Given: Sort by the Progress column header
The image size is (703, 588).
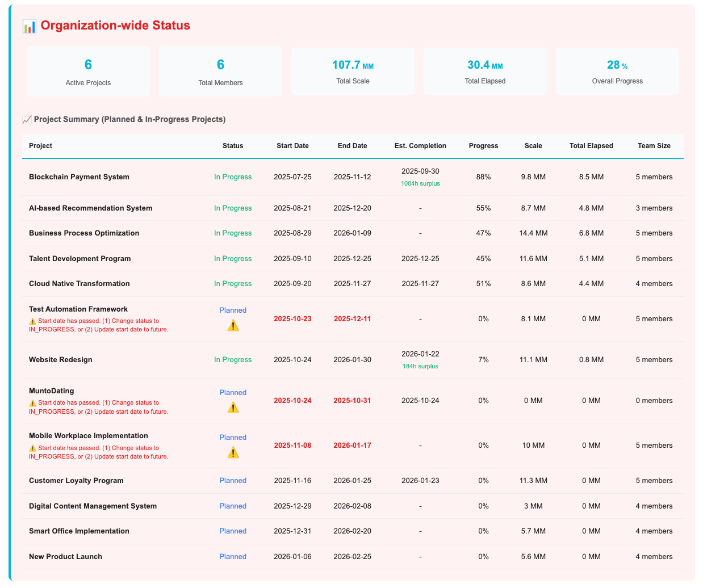Looking at the screenshot, I should point(483,146).
